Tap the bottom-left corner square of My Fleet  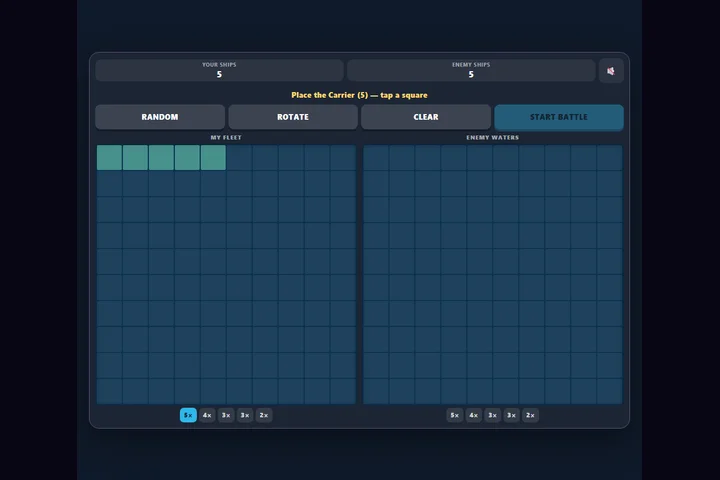[109, 391]
